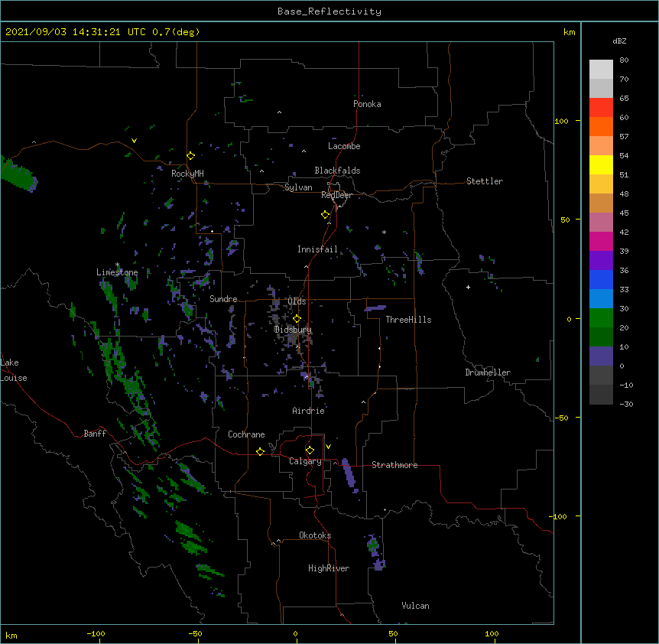Click the Olds label
The height and width of the screenshot is (644, 659).
click(x=297, y=301)
